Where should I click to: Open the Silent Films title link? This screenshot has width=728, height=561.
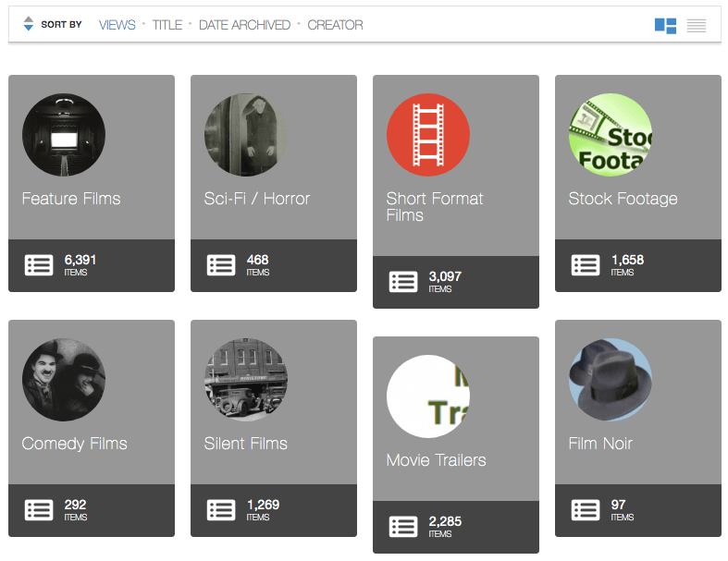click(x=245, y=444)
